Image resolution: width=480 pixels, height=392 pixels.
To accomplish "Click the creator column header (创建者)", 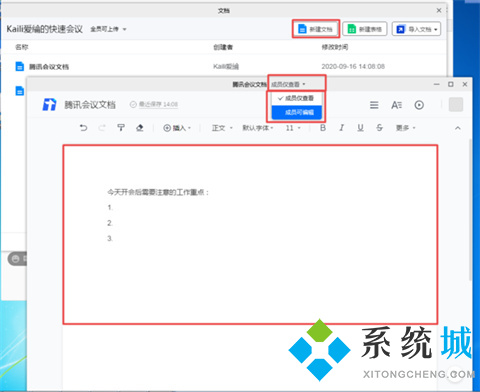I will click(x=223, y=47).
